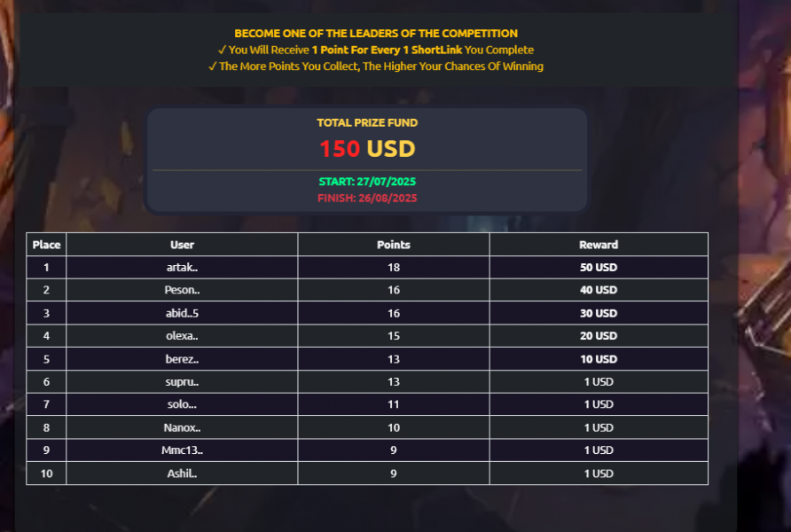791x532 pixels.
Task: Click the 'Place' column header
Action: 46,245
